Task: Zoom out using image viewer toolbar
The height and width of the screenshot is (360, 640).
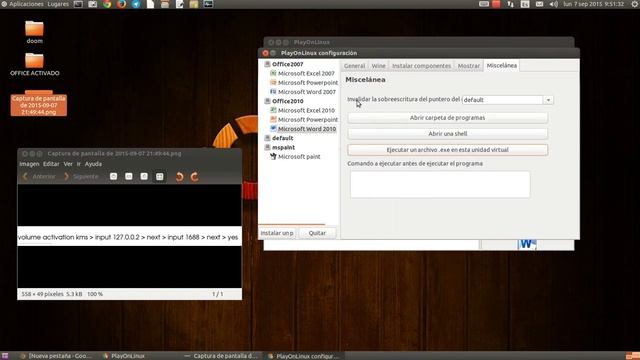Action: pos(129,176)
